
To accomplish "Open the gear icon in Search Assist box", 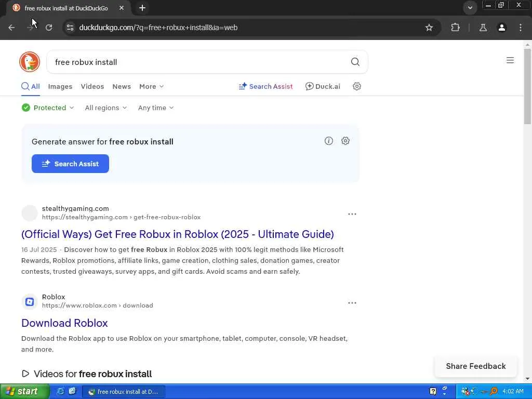I will (345, 141).
